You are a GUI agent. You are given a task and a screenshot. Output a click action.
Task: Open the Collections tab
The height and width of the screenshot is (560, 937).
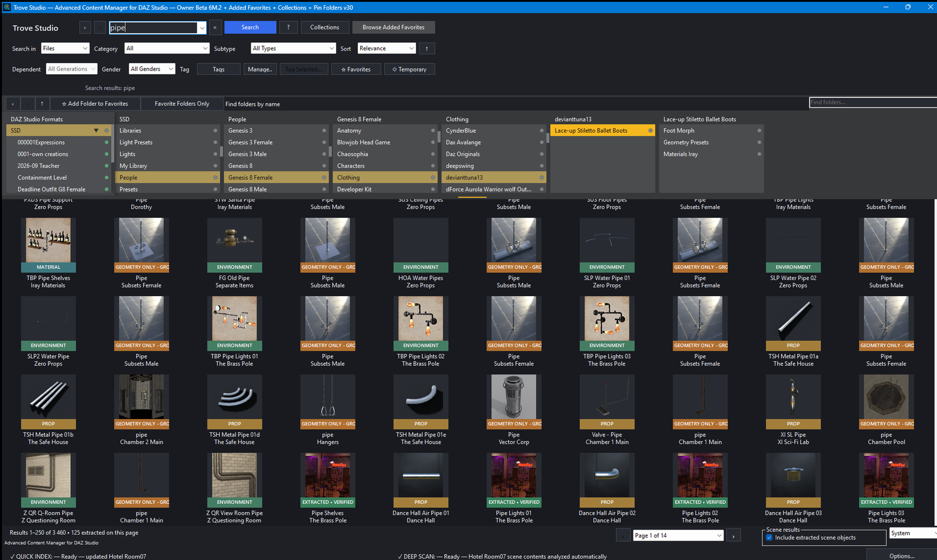coord(324,28)
